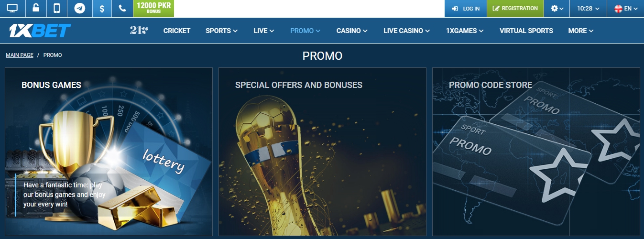This screenshot has width=644, height=239.
Task: Click the padlock access icon
Action: click(x=35, y=8)
